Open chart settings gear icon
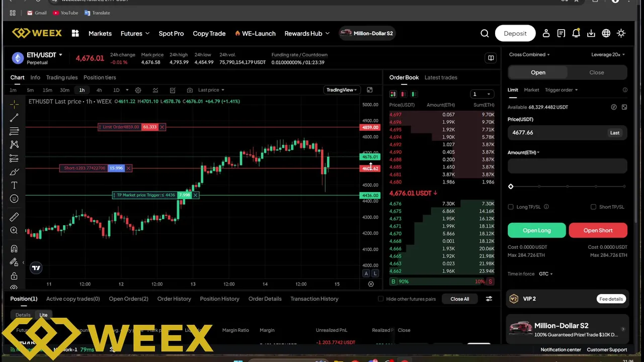Image resolution: width=644 pixels, height=362 pixels. pyautogui.click(x=138, y=90)
